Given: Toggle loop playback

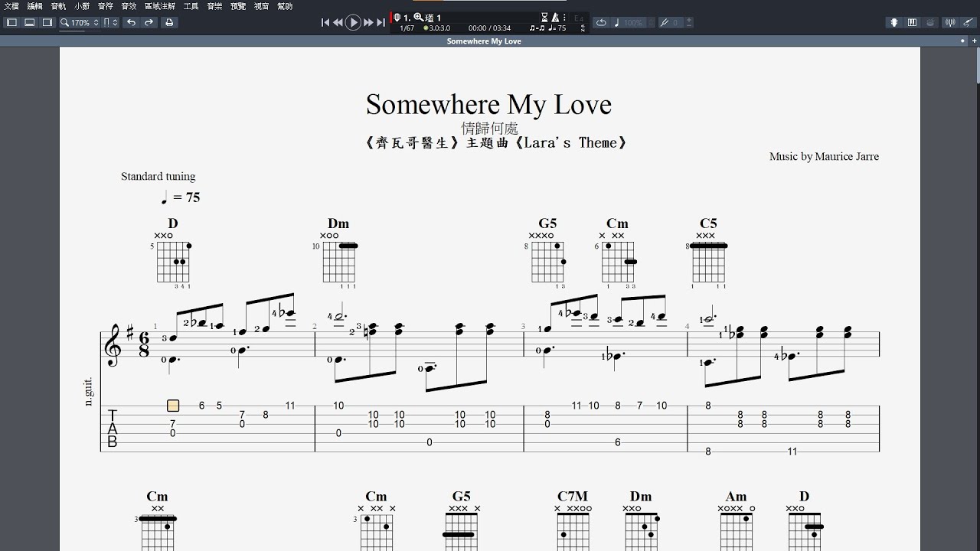Looking at the screenshot, I should (x=601, y=23).
